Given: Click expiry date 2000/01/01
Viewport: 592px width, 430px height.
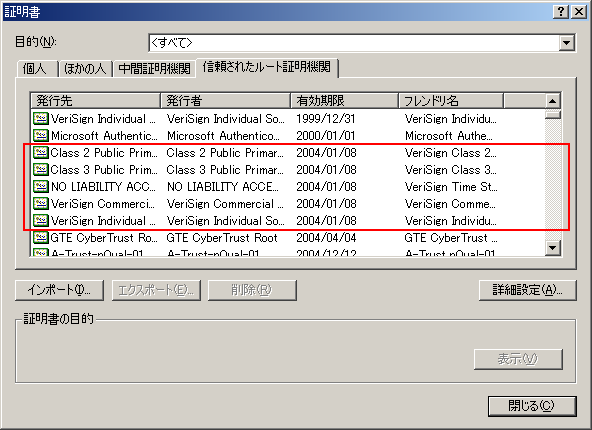Looking at the screenshot, I should pos(325,136).
